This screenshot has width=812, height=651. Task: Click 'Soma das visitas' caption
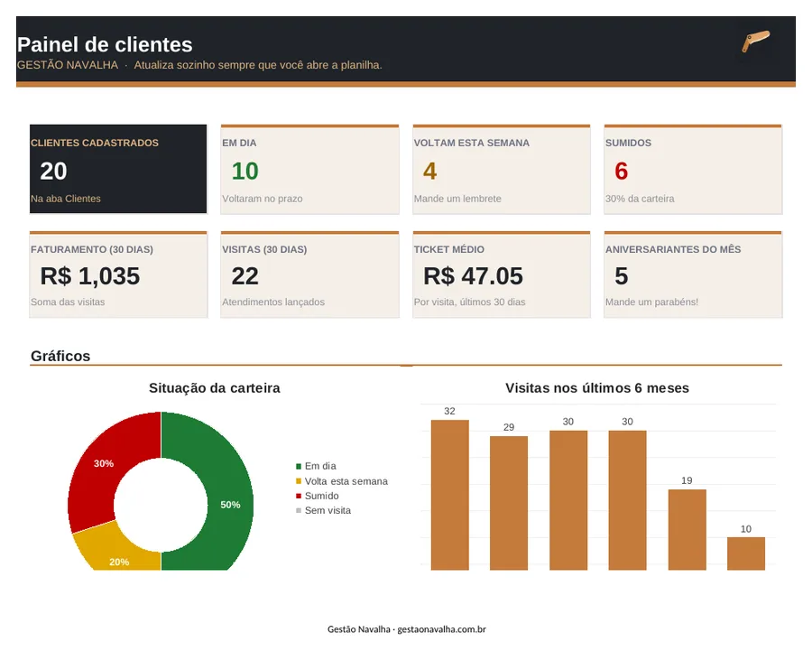click(68, 302)
